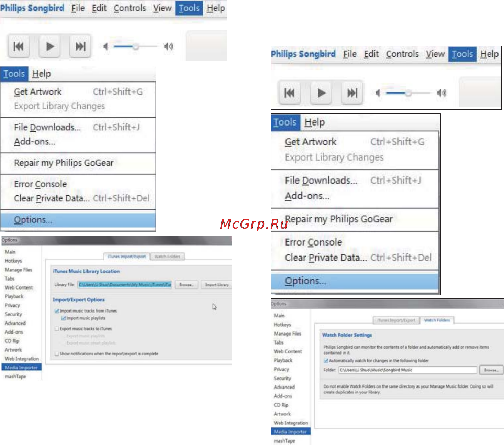Click quiet speaker icon in right-hand player

point(378,93)
